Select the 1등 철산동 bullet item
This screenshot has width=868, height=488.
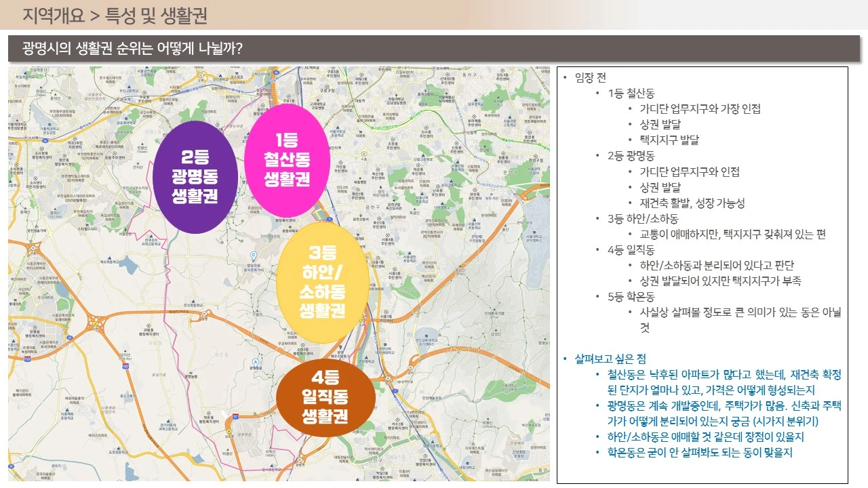[631, 93]
